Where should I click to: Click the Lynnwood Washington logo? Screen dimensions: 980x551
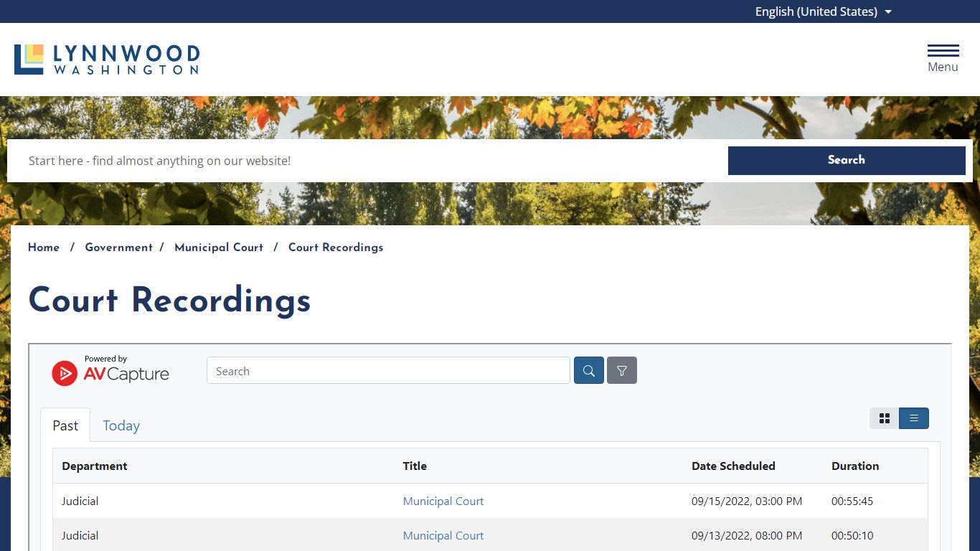107,60
